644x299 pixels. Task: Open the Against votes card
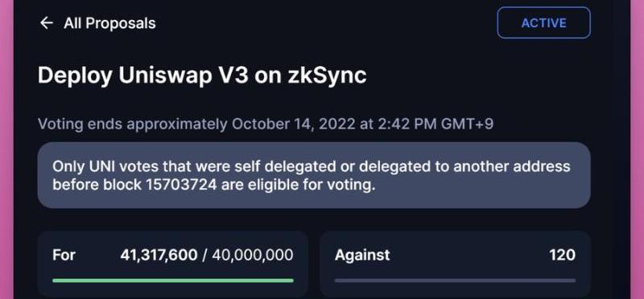[455, 264]
